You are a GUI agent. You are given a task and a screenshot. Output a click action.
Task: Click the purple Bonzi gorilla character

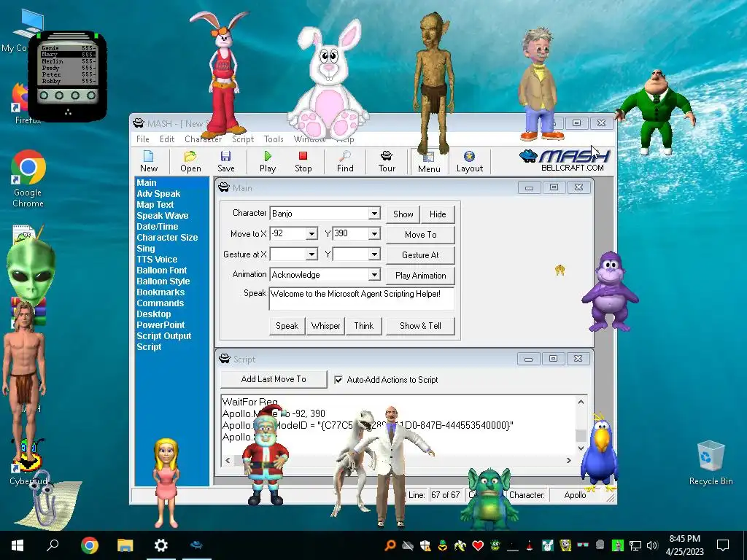coord(611,292)
